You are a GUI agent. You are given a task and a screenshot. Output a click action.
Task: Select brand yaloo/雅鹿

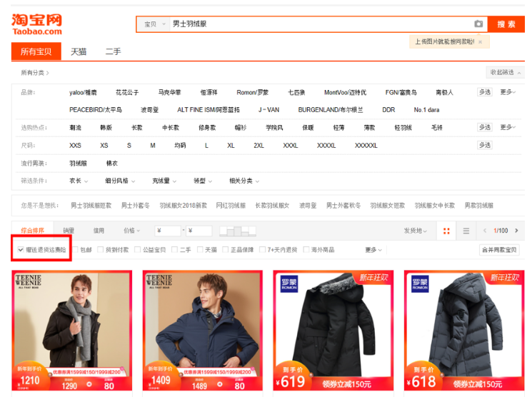coord(83,92)
